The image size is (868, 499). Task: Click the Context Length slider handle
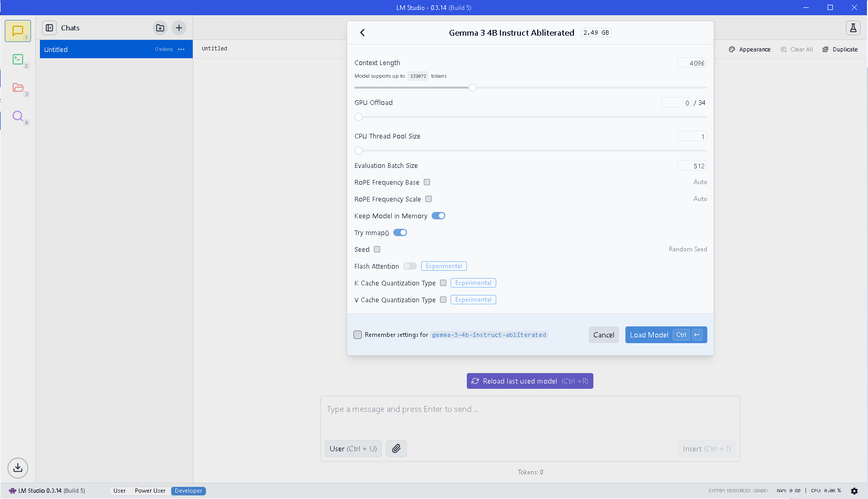coord(473,88)
